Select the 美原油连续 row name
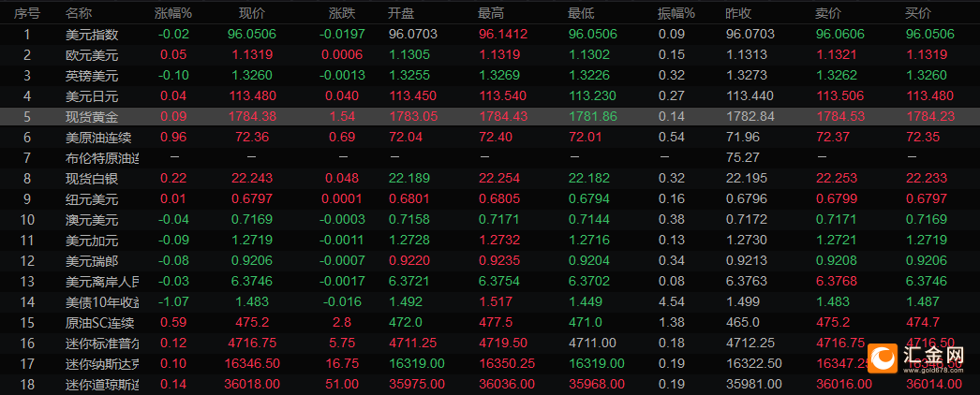The width and height of the screenshot is (980, 395). (98, 138)
